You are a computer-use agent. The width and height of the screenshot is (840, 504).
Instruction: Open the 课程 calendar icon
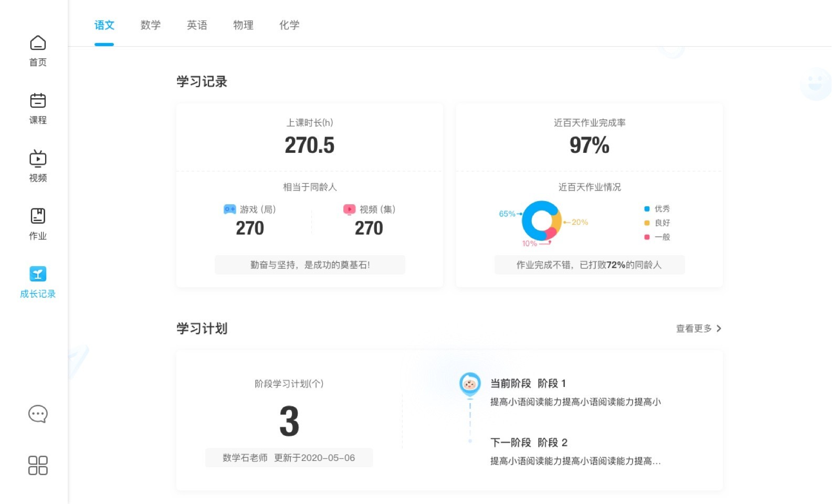click(x=38, y=101)
